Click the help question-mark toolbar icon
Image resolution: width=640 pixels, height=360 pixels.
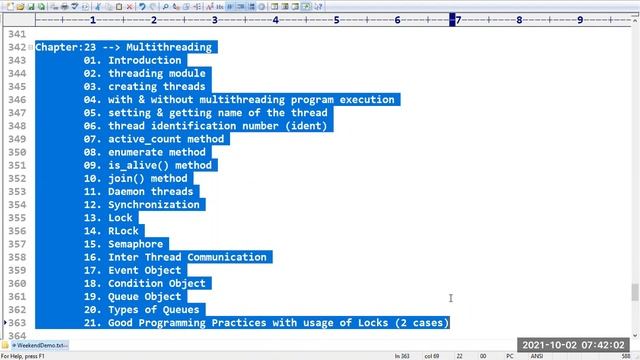point(318,7)
